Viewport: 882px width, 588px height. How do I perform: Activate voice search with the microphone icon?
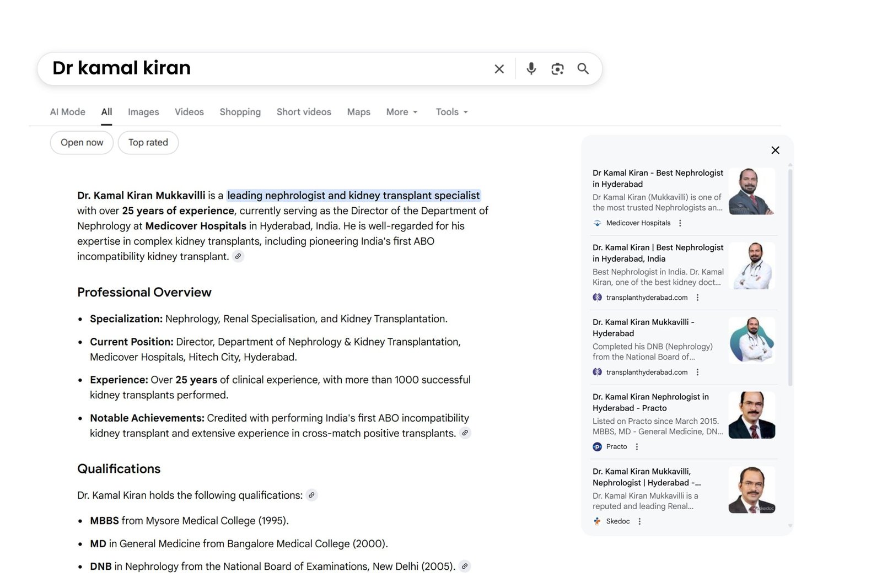pyautogui.click(x=531, y=68)
